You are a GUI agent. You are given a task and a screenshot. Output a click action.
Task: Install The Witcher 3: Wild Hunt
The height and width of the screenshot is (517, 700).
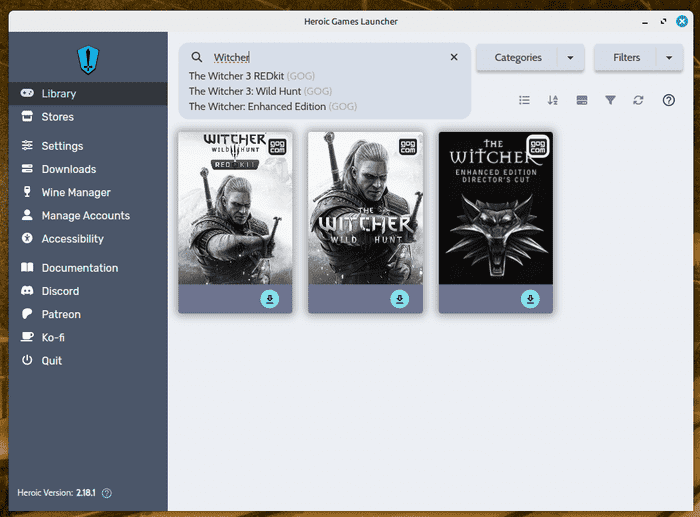(x=400, y=299)
